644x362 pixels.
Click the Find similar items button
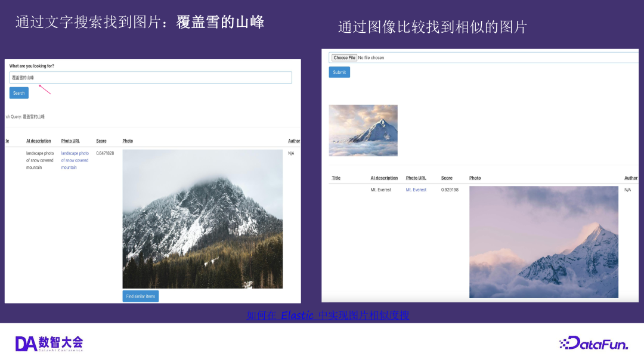140,296
